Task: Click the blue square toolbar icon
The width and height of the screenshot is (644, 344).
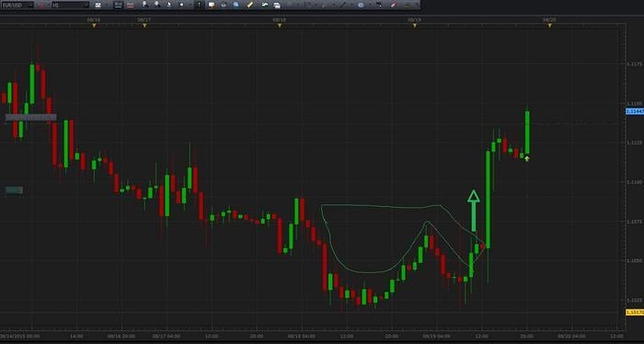Action: click(236, 5)
